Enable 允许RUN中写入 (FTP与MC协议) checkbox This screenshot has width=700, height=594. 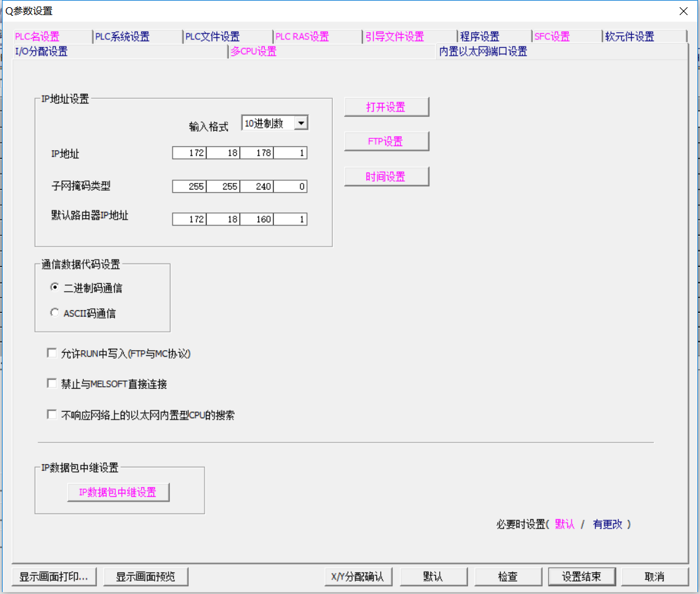point(52,353)
